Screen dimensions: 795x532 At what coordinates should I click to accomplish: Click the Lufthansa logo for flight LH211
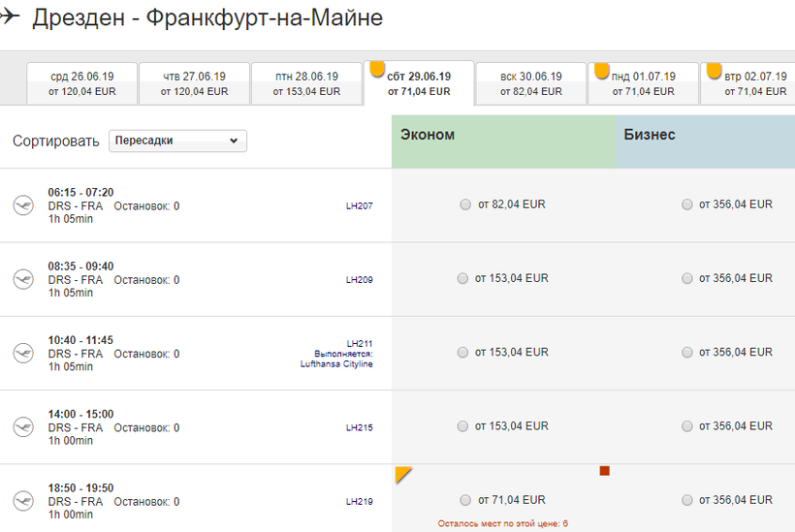(x=22, y=354)
